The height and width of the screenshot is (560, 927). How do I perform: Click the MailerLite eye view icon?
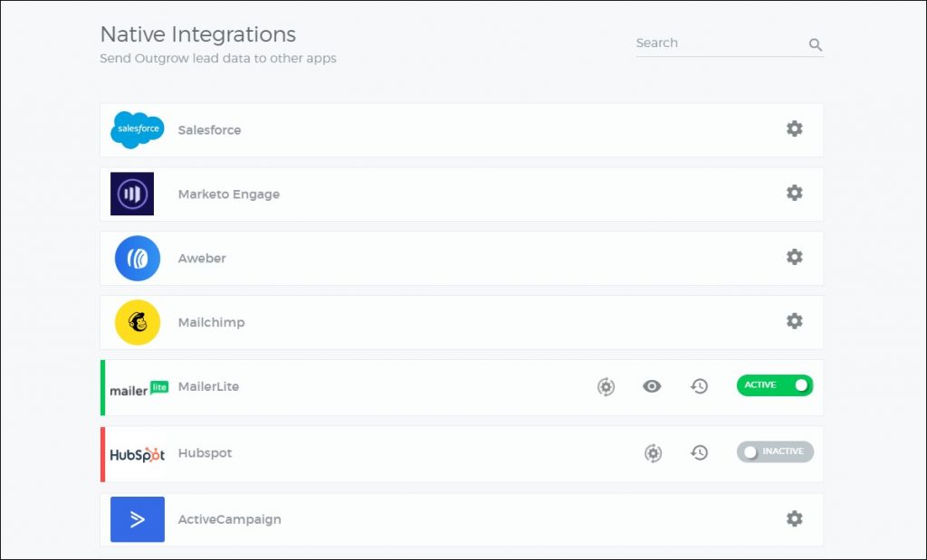pyautogui.click(x=652, y=386)
